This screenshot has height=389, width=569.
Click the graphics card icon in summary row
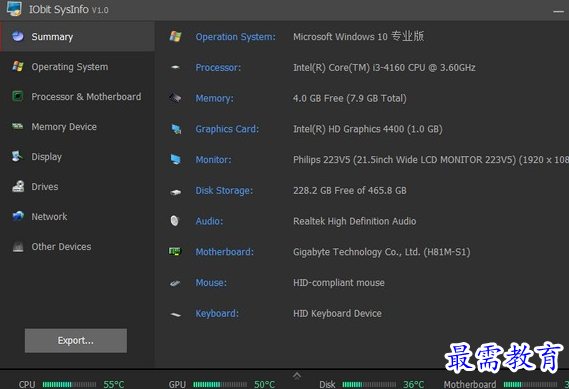click(176, 129)
